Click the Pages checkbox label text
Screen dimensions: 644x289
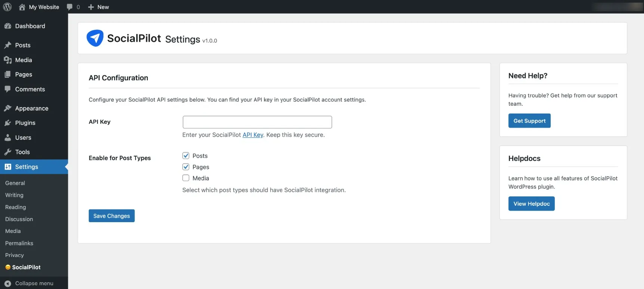point(201,167)
